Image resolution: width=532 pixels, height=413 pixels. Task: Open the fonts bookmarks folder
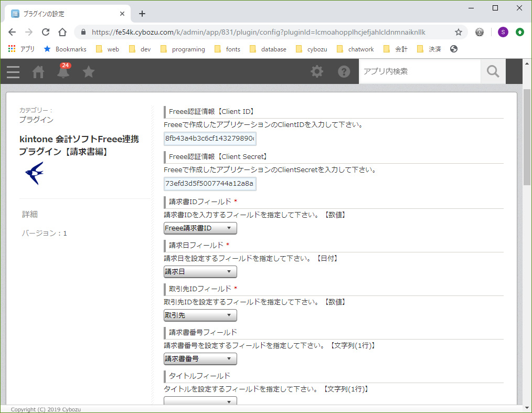[227, 49]
